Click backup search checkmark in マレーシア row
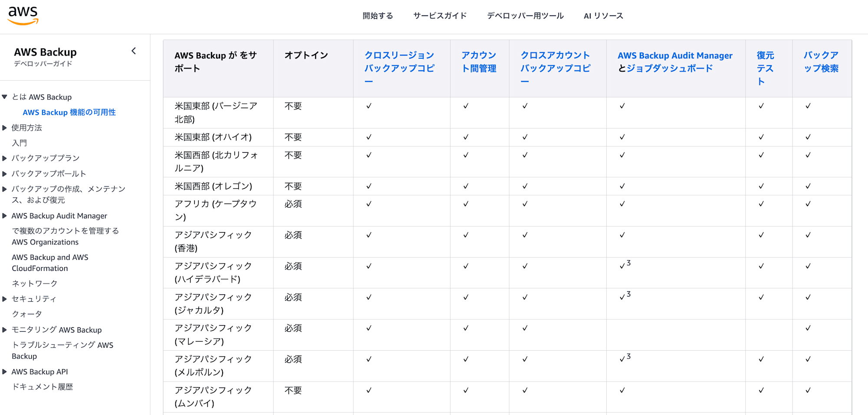868x415 pixels. 808,328
